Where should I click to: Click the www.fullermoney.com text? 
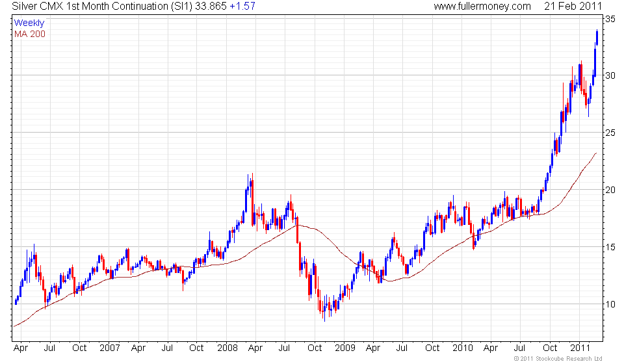point(482,6)
